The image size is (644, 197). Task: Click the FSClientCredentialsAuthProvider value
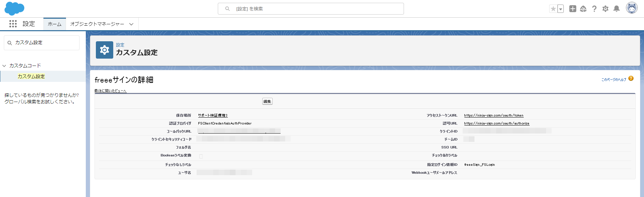(225, 123)
